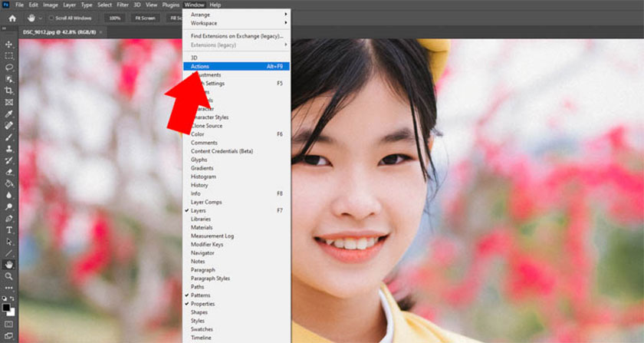Image resolution: width=644 pixels, height=343 pixels.
Task: Select the Type tool
Action: coord(9,230)
